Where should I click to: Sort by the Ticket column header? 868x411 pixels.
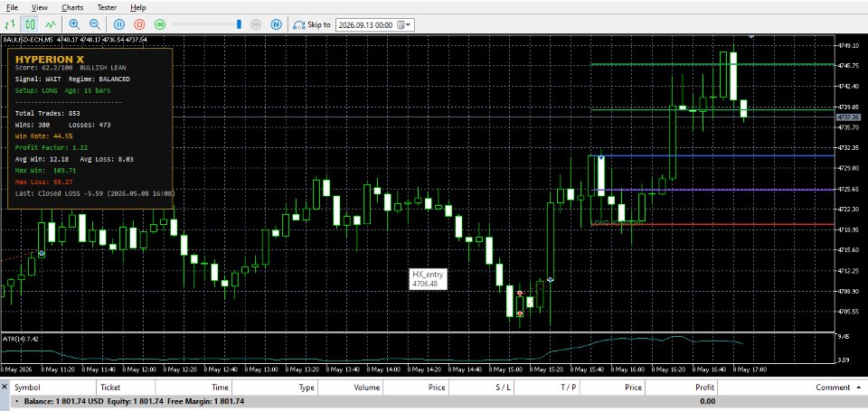126,388
